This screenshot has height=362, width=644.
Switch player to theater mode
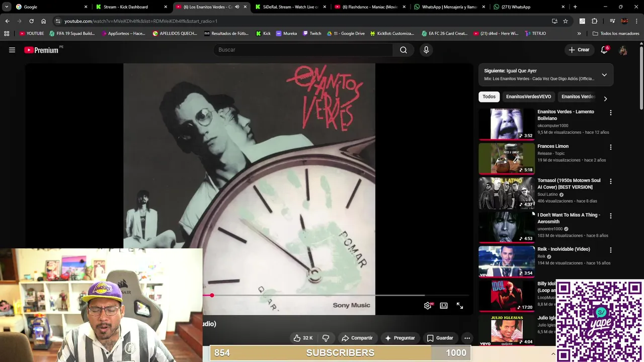point(444,306)
